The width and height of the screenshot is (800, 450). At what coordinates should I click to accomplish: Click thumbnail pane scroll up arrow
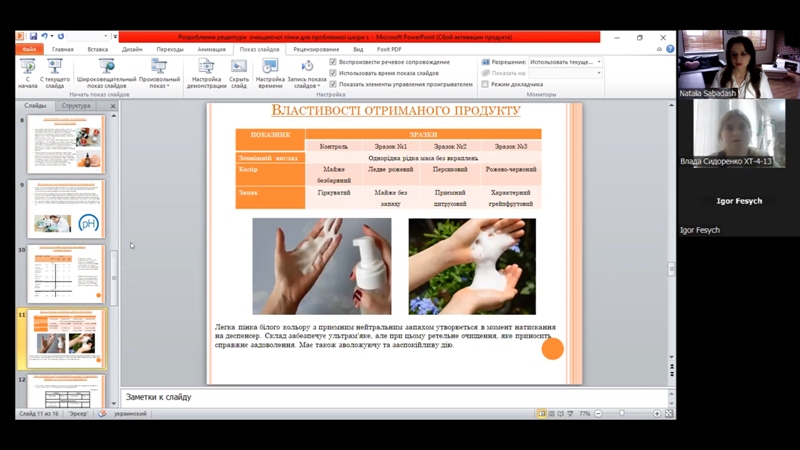tap(114, 116)
